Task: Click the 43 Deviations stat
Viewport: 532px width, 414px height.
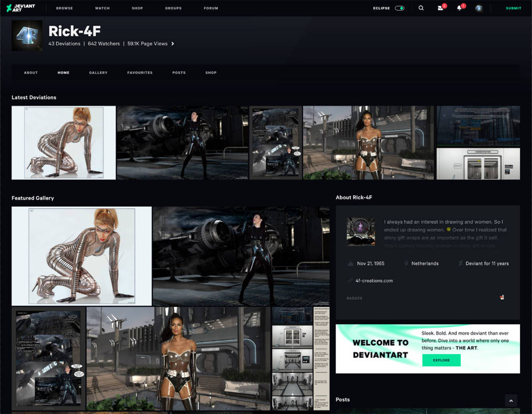Action: [64, 44]
